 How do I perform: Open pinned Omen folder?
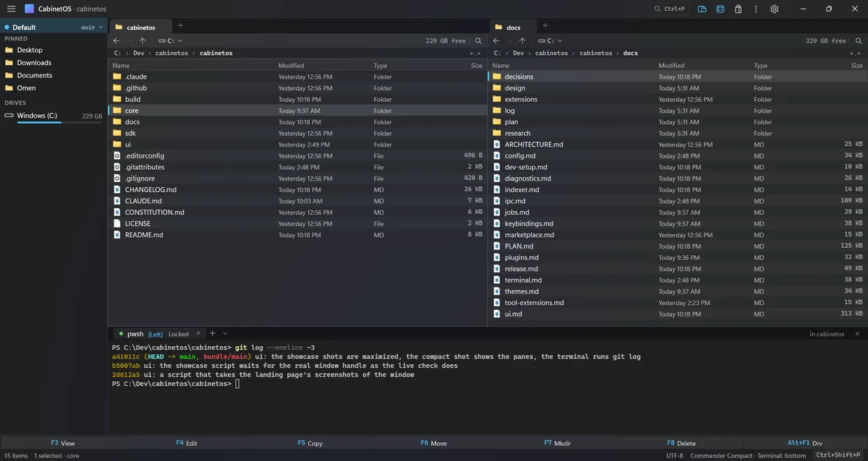tap(26, 88)
